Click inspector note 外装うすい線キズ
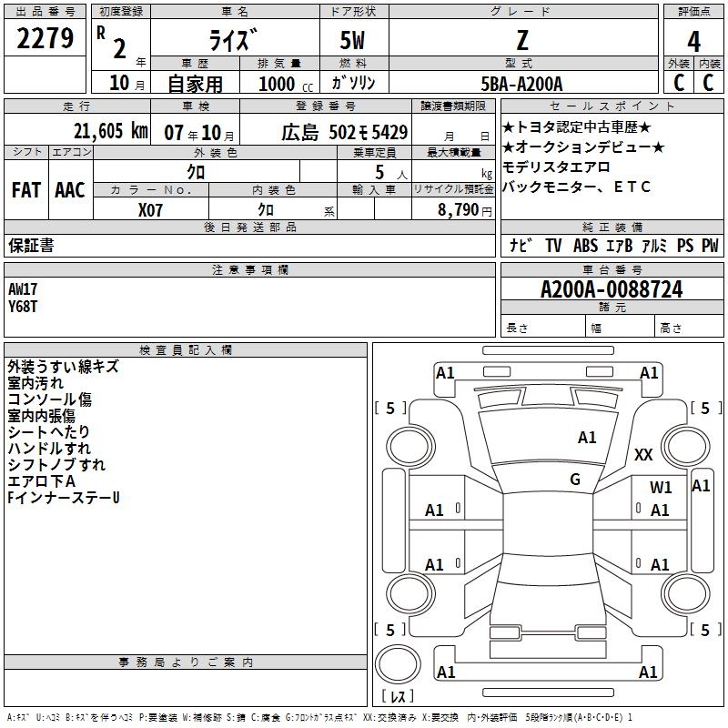The image size is (728, 728). (63, 367)
